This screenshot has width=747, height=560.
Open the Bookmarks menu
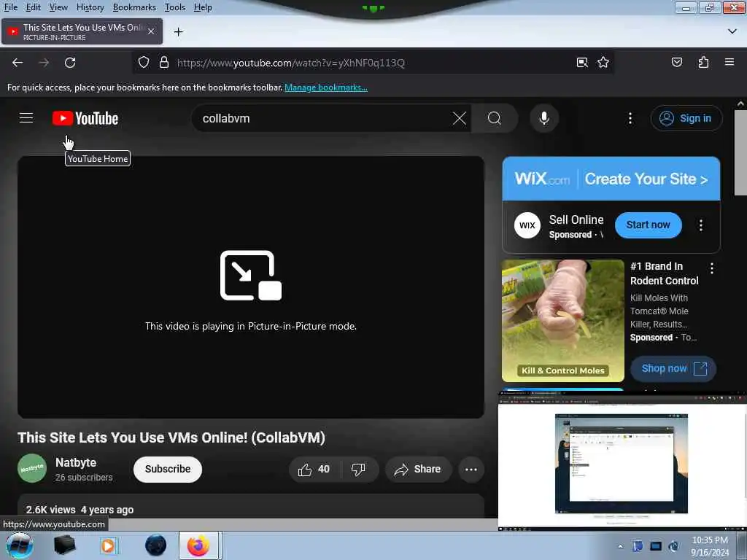134,7
